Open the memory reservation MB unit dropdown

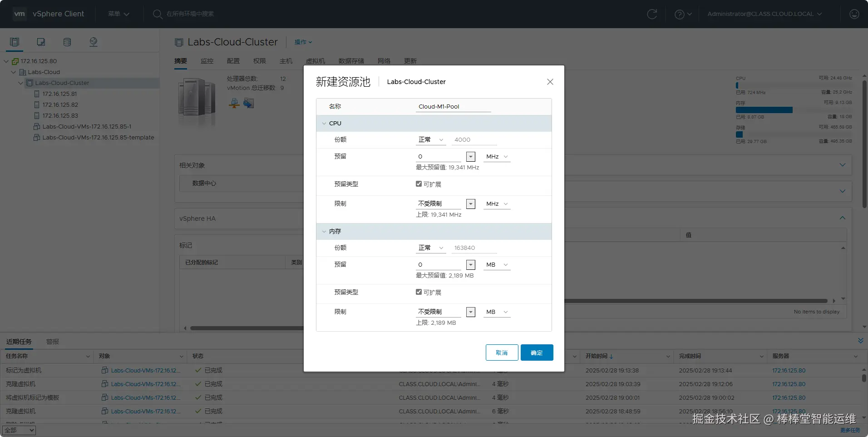[497, 265]
